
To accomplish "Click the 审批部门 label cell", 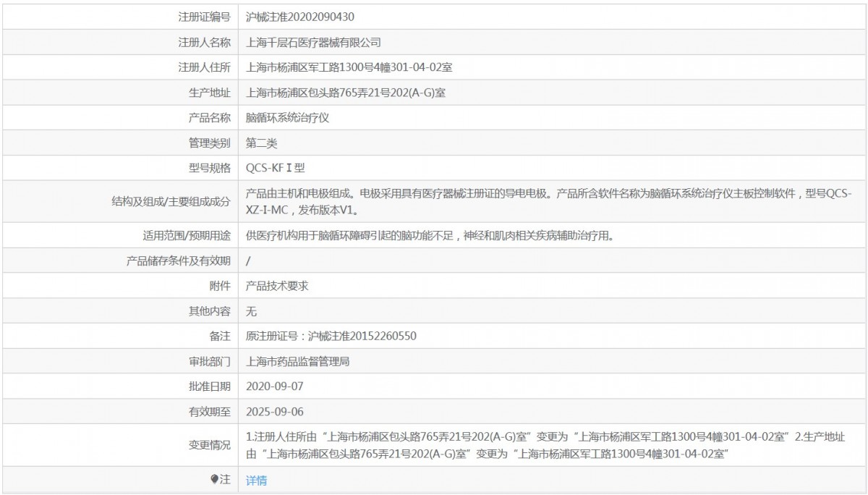I will tap(210, 360).
